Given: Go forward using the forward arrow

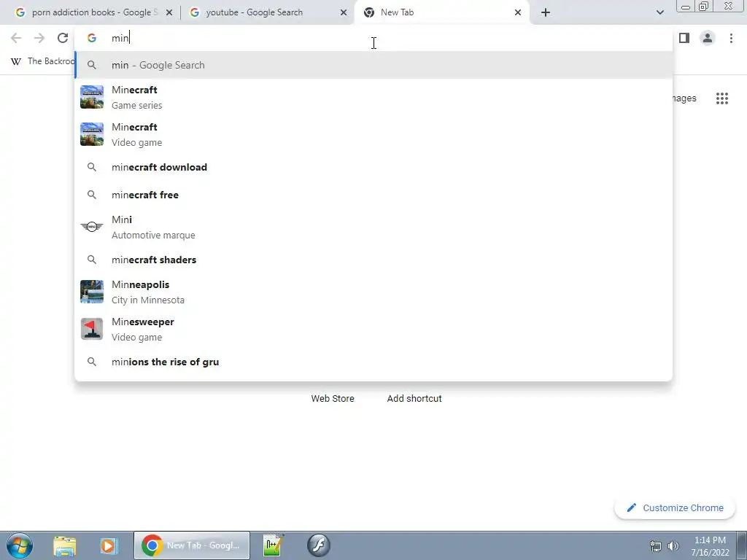Looking at the screenshot, I should pyautogui.click(x=39, y=38).
